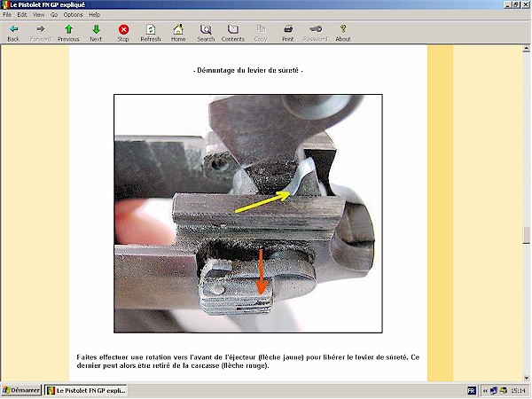The image size is (532, 399).
Task: Refresh the page using toolbar icon
Action: click(151, 33)
